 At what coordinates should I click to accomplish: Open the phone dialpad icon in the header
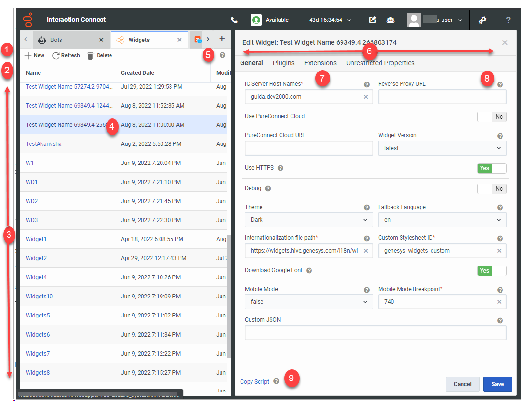point(233,20)
